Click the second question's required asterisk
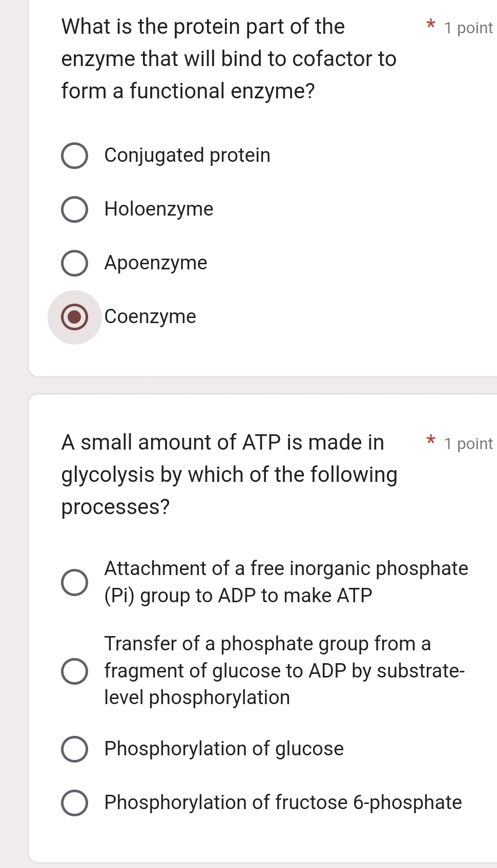This screenshot has width=497, height=868. pos(431,440)
